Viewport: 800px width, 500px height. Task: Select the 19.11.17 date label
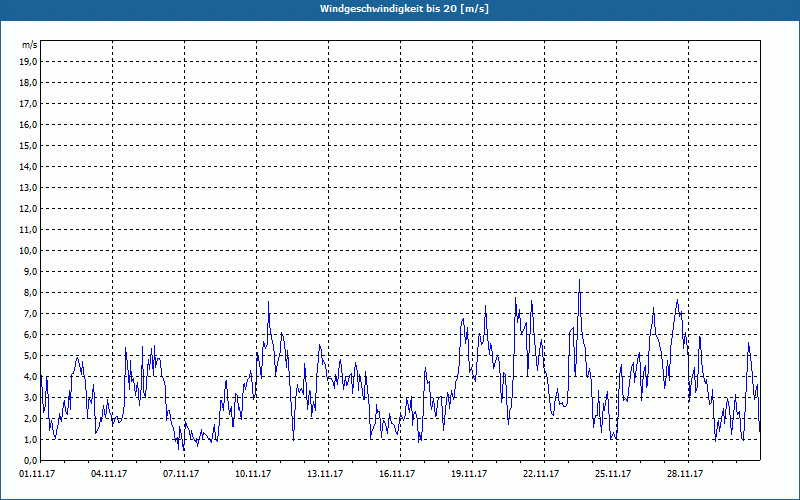point(469,474)
